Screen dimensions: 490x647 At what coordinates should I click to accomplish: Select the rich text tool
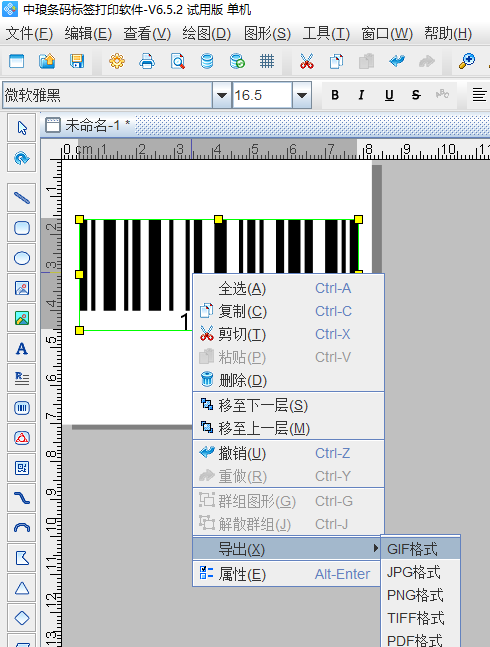coord(22,378)
